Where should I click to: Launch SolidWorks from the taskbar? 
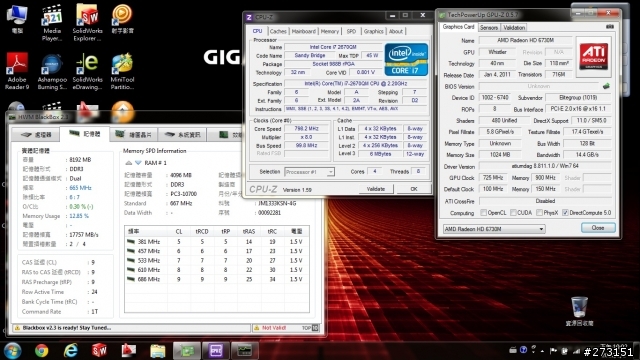point(99,350)
